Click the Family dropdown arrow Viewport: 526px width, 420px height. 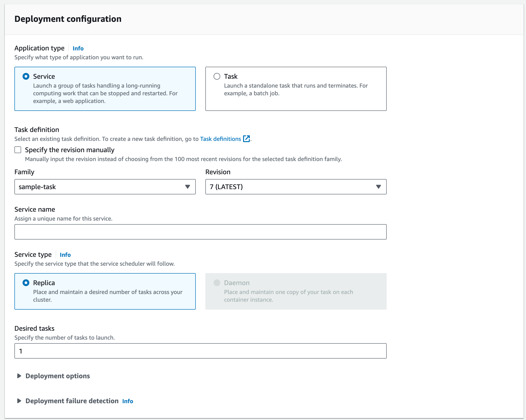pos(187,187)
